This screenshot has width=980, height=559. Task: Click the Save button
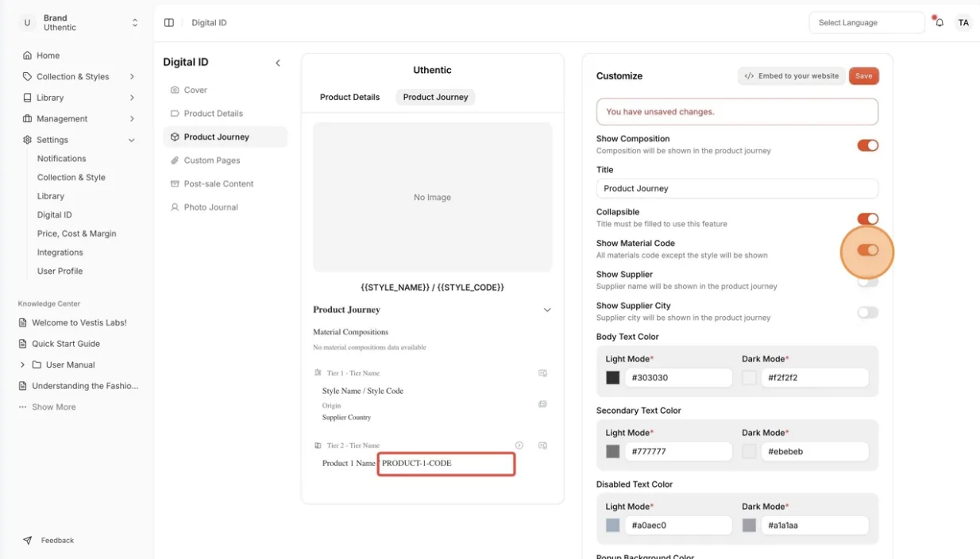[x=864, y=76]
